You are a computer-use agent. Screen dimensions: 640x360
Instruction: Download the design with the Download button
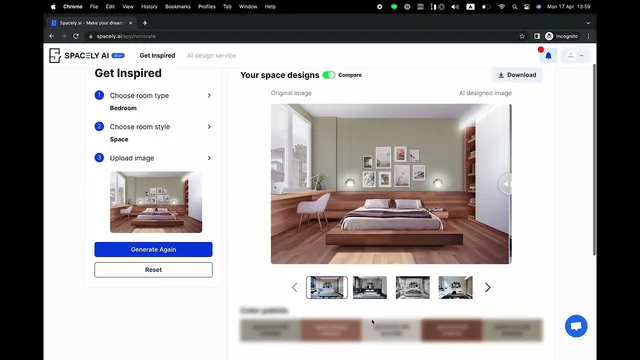coord(517,75)
